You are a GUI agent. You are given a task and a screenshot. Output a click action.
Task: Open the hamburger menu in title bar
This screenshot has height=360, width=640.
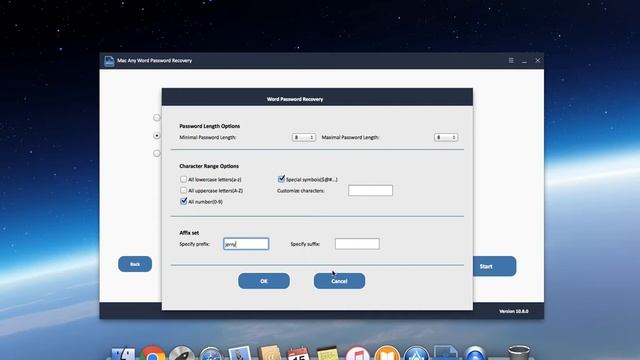511,60
